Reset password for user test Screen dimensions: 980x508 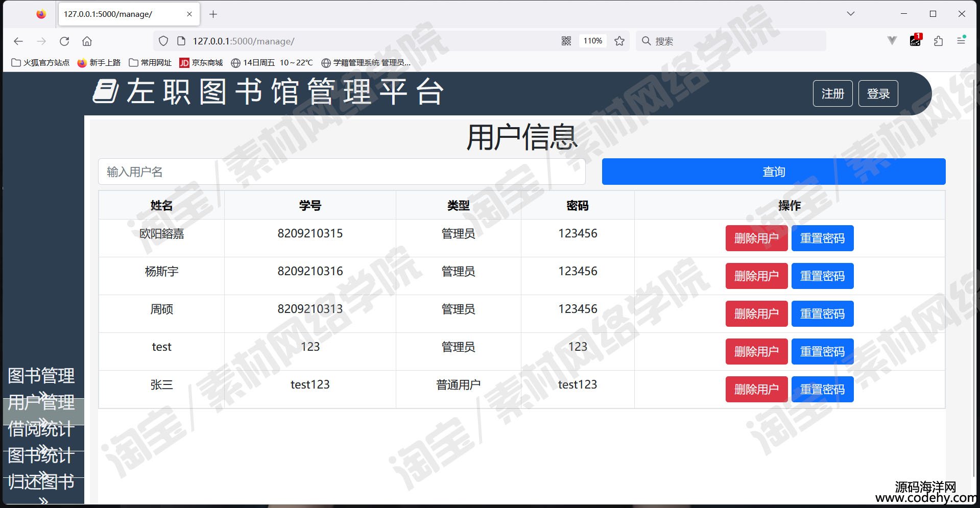(822, 351)
